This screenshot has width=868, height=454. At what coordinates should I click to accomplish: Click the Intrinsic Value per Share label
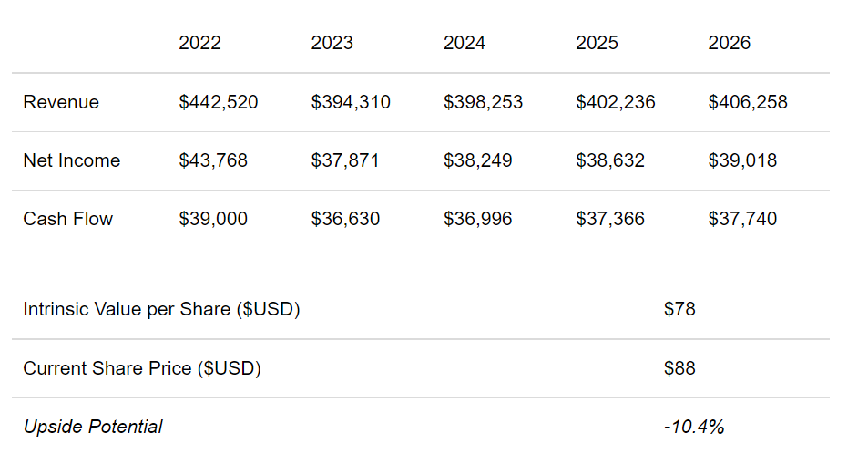(x=161, y=309)
